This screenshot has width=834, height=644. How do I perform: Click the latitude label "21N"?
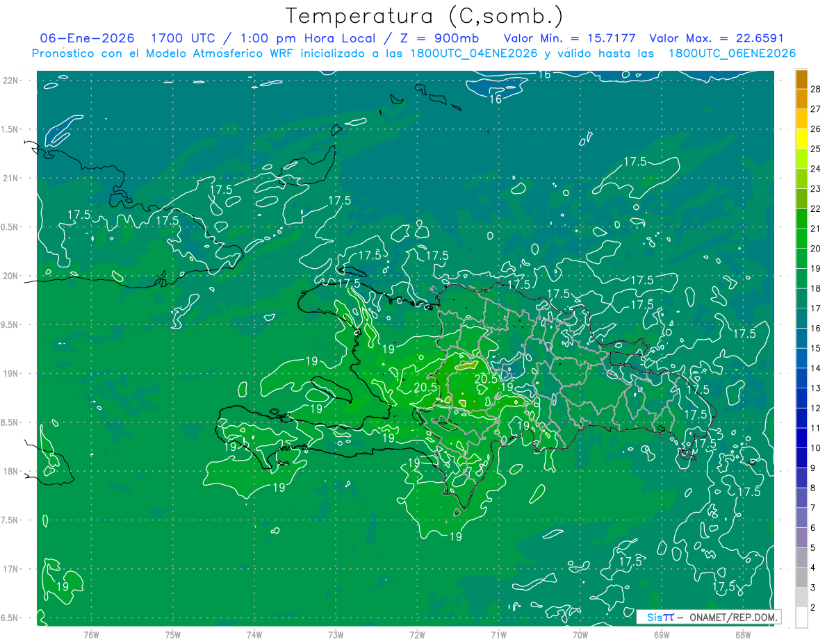pos(11,179)
